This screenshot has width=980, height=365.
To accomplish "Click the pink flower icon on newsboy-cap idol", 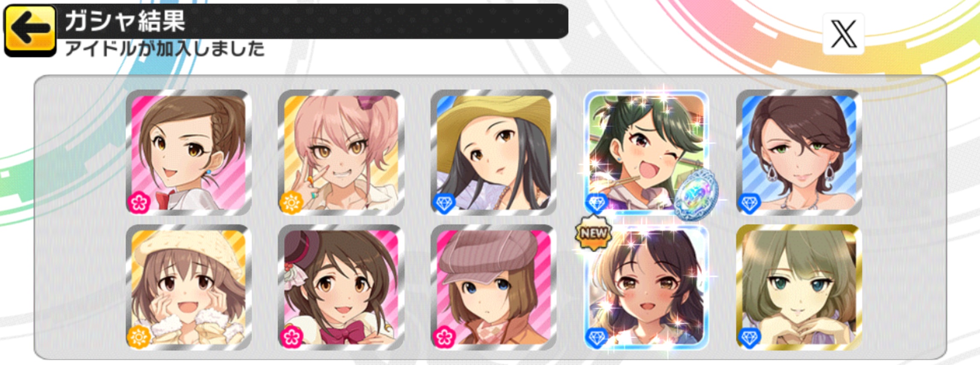I will [444, 338].
